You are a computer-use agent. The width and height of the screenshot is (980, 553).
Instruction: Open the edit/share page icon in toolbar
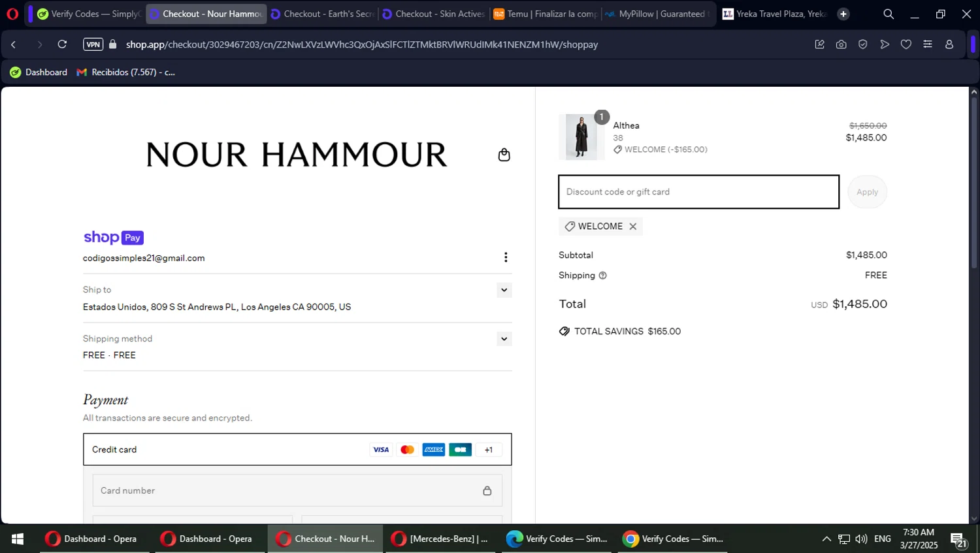[819, 44]
